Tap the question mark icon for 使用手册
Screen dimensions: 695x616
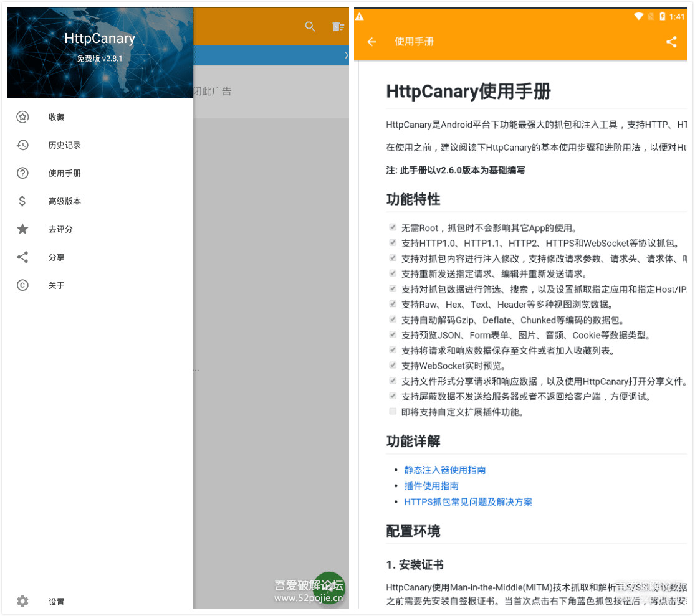[x=22, y=173]
